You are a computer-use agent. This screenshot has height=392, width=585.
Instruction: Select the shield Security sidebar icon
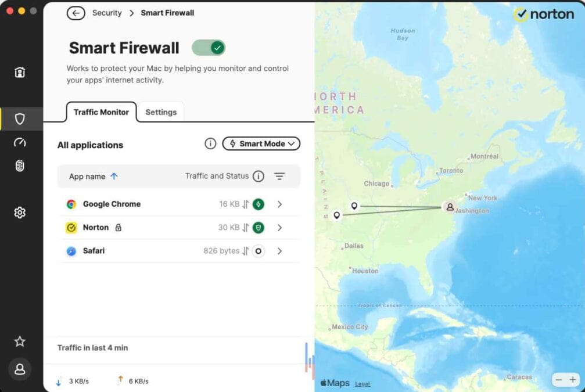(20, 119)
